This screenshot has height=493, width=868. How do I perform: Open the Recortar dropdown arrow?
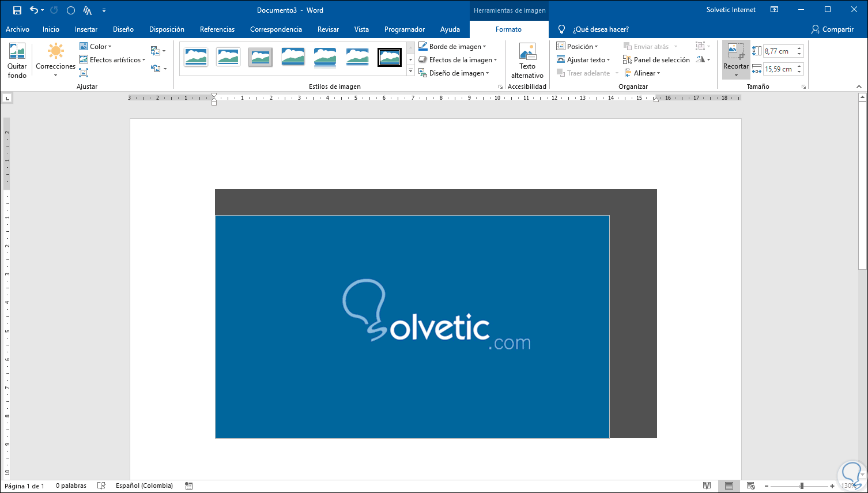(x=736, y=76)
